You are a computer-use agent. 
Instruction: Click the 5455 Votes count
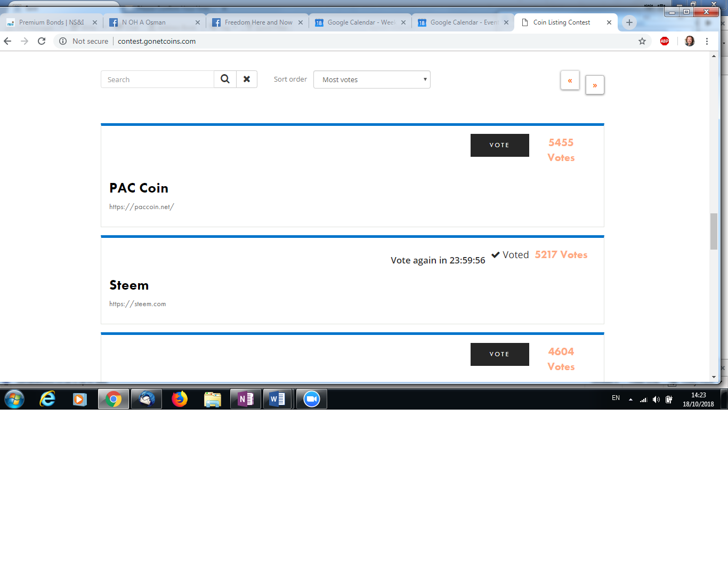coord(561,150)
